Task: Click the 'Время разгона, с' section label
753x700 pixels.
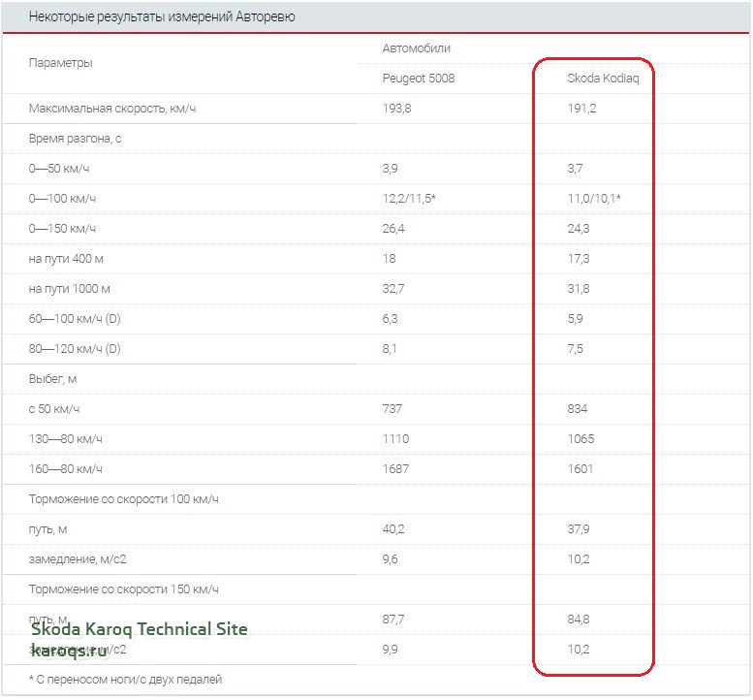Action: click(75, 139)
